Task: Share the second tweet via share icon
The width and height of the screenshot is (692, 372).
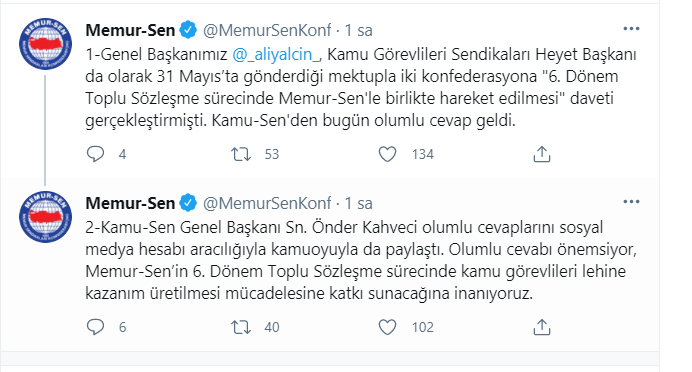Action: pyautogui.click(x=542, y=327)
